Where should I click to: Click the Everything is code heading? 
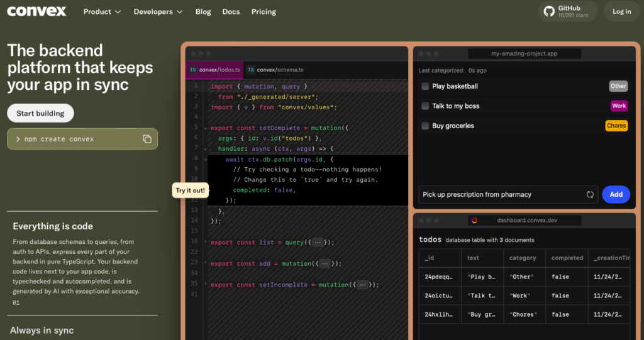click(53, 226)
